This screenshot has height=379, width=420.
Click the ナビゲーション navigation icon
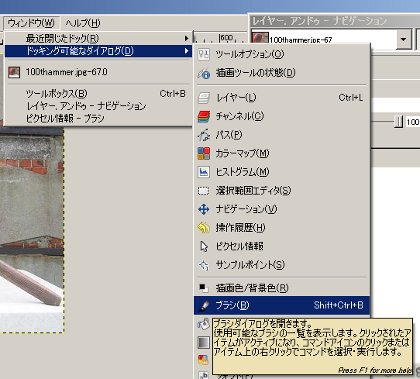coord(204,209)
